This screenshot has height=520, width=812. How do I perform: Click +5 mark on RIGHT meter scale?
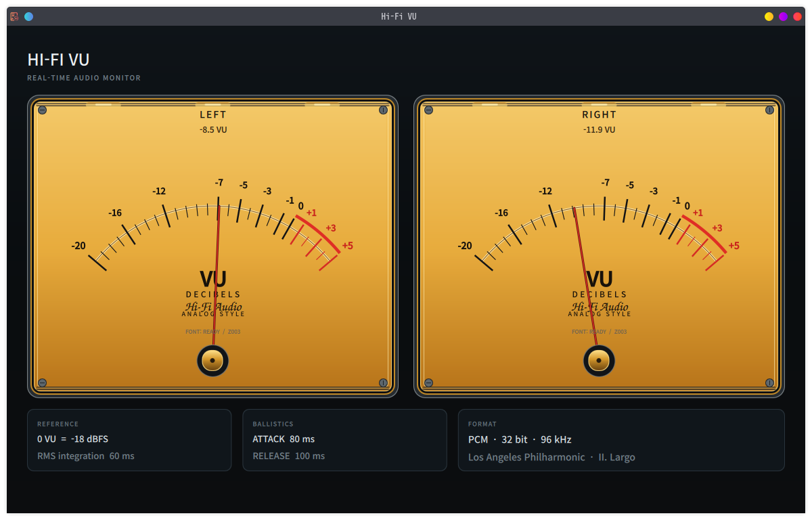click(x=734, y=246)
